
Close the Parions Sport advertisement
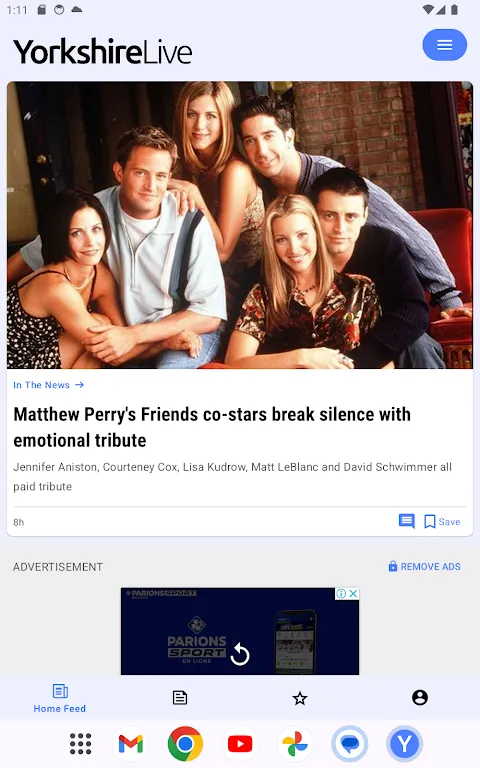(353, 594)
